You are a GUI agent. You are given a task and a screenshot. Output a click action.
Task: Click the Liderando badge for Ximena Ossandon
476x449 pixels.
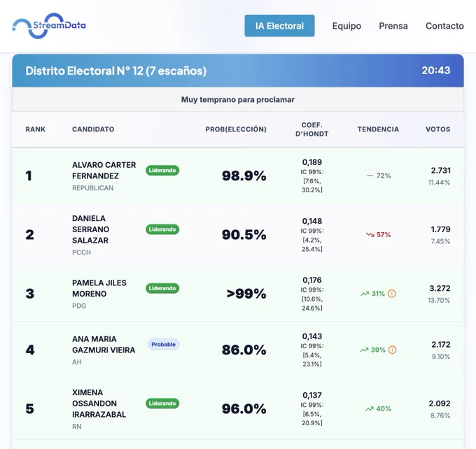[162, 403]
